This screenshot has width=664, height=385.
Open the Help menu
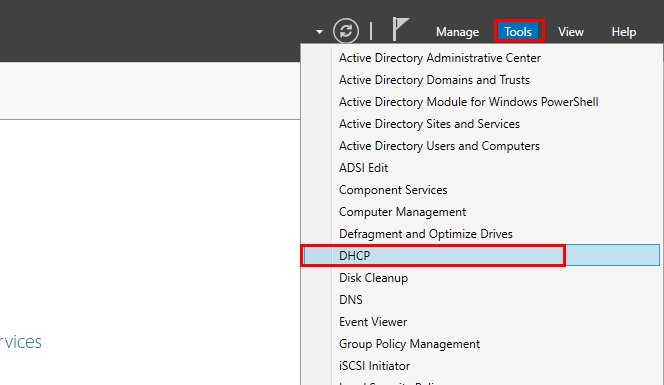point(623,32)
